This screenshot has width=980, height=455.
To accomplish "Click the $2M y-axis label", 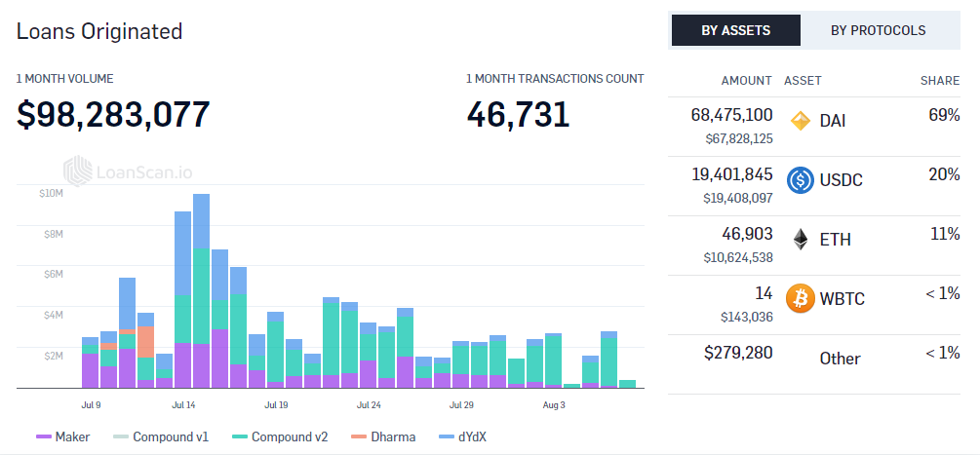I will (53, 356).
